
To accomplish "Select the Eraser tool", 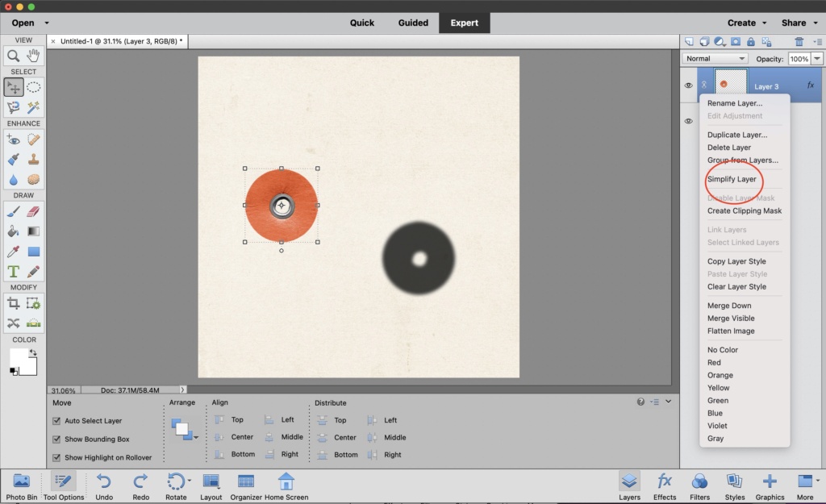I will (x=33, y=212).
